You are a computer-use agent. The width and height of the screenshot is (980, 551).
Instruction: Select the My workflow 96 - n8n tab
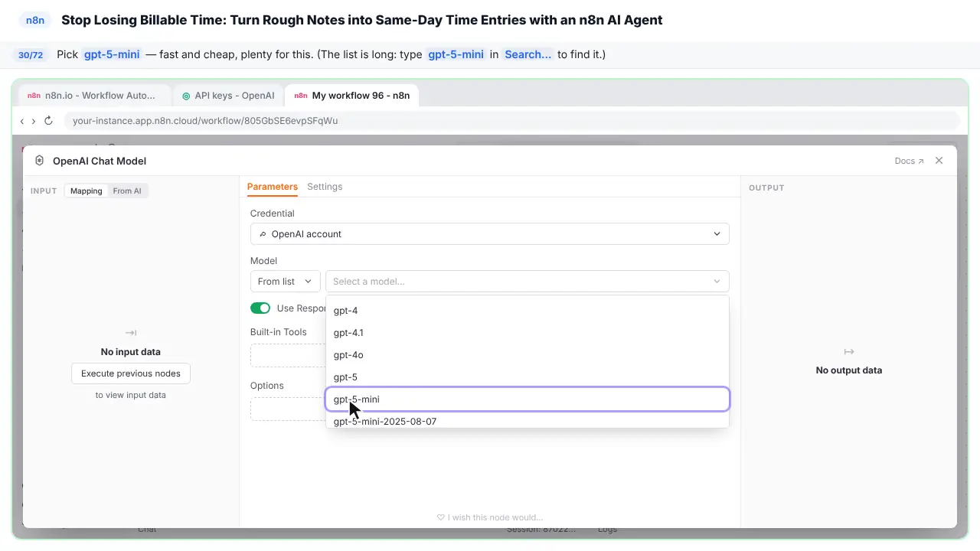point(351,96)
